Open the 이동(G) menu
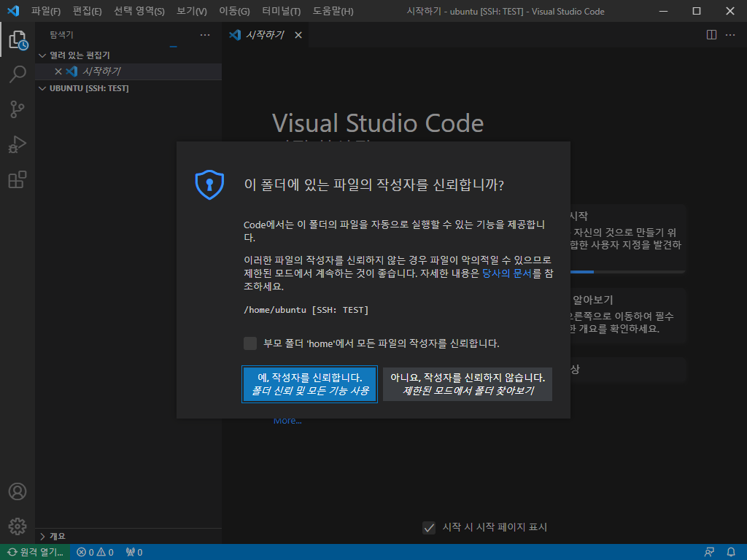The width and height of the screenshot is (747, 560). (x=234, y=11)
